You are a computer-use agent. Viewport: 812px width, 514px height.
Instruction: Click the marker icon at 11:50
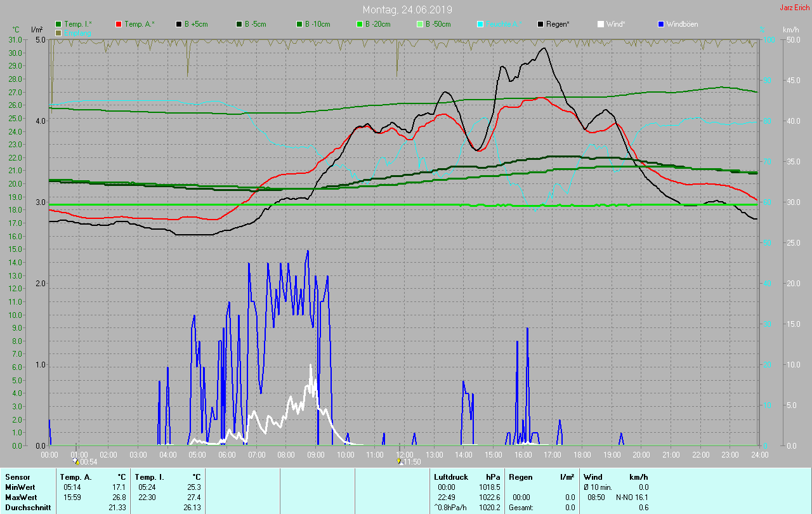[399, 462]
